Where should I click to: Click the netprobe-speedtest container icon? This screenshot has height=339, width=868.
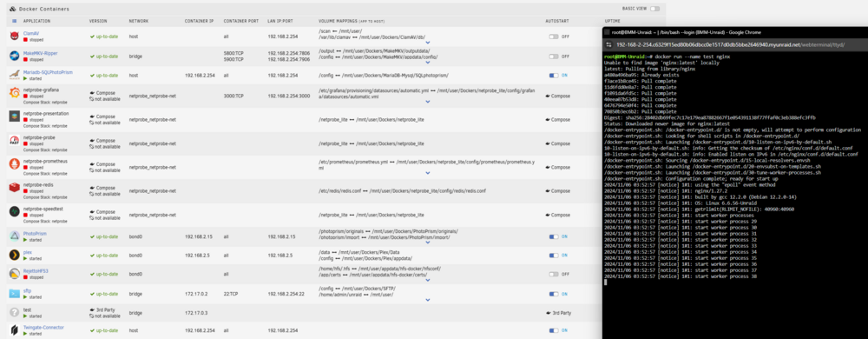(15, 211)
